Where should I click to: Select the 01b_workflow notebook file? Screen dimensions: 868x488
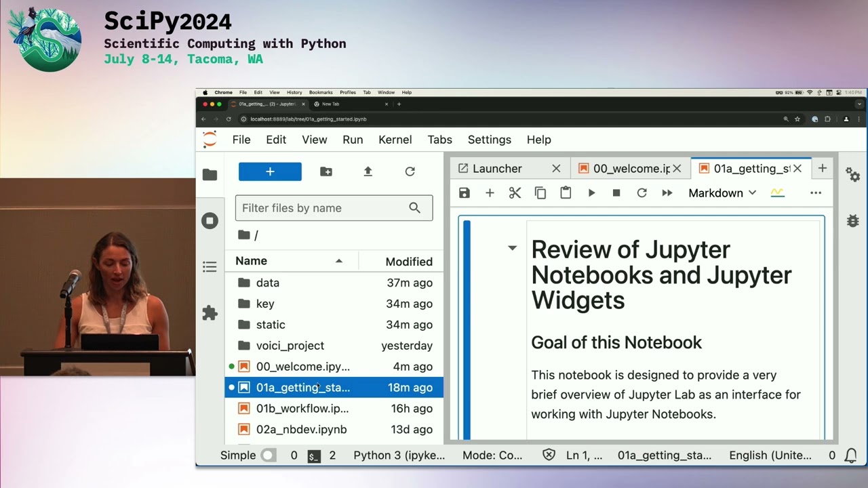[x=334, y=409]
